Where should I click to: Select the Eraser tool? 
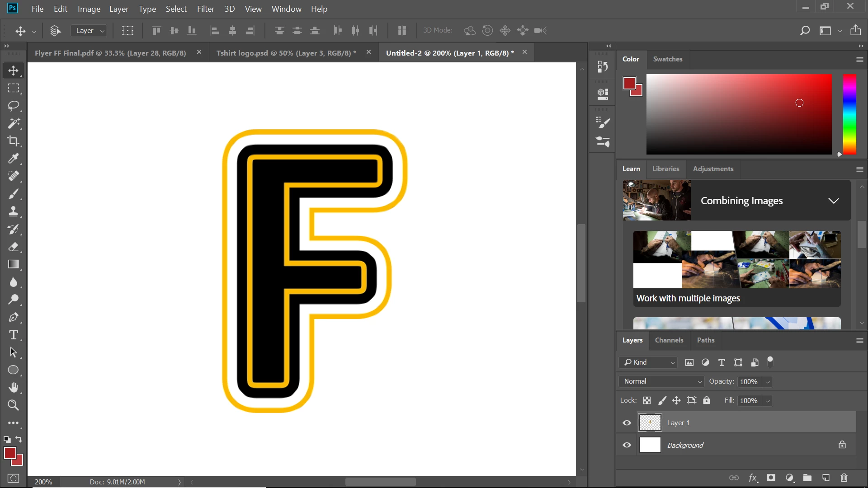pos(13,247)
